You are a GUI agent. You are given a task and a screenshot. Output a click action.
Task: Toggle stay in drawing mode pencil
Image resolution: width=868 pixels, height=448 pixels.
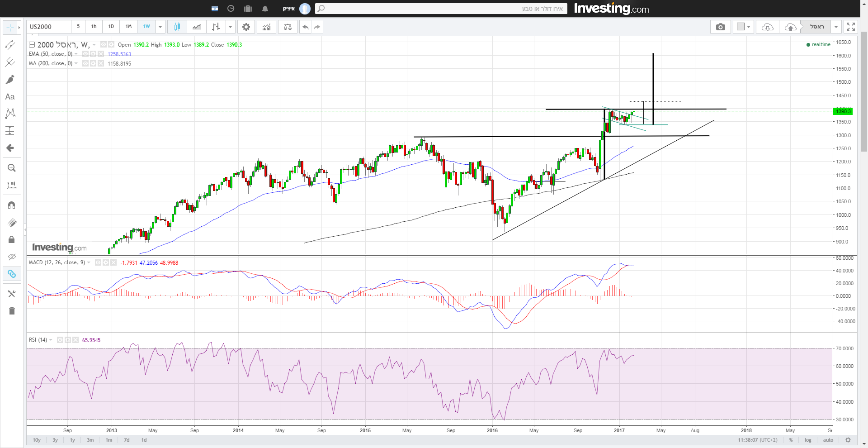tap(12, 222)
